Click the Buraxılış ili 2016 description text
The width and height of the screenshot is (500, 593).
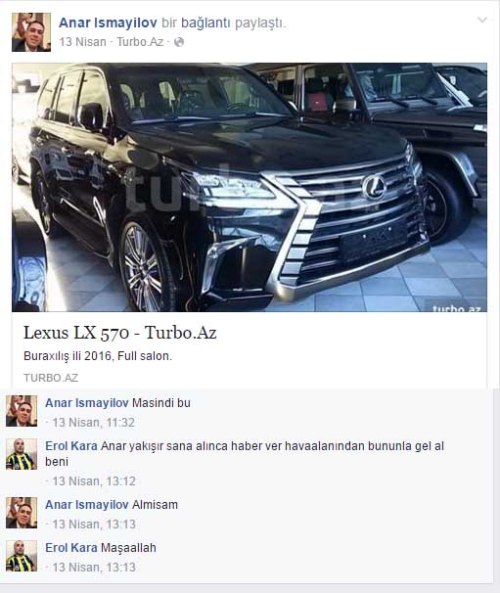[98, 356]
